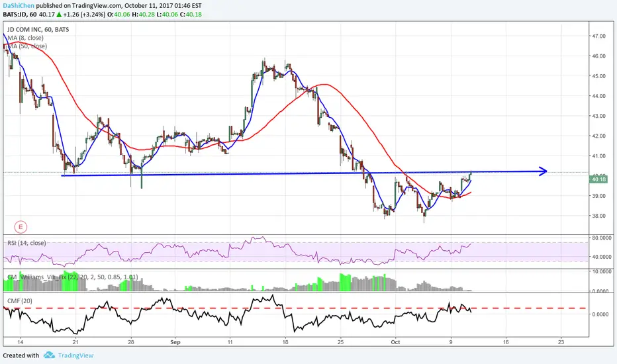Click the 44.00 price axis label
Image resolution: width=617 pixels, height=364 pixels.
click(599, 96)
